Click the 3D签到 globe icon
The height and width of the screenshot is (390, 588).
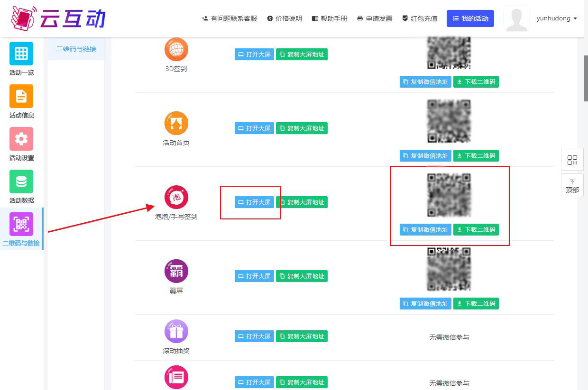click(176, 49)
